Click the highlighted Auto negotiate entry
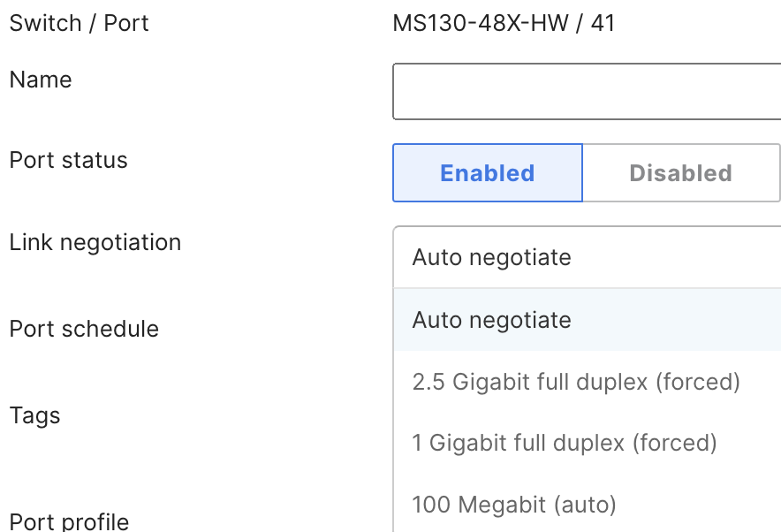This screenshot has width=781, height=532. 490,320
